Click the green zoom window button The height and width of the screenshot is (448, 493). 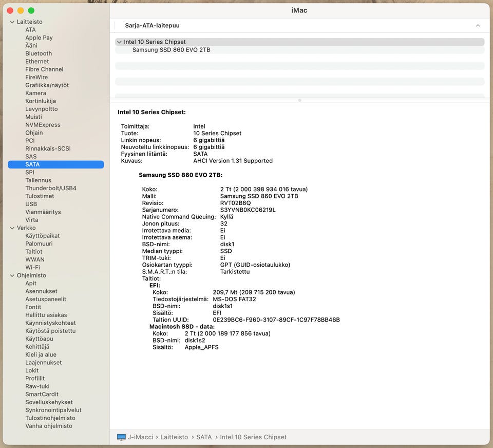pyautogui.click(x=31, y=11)
